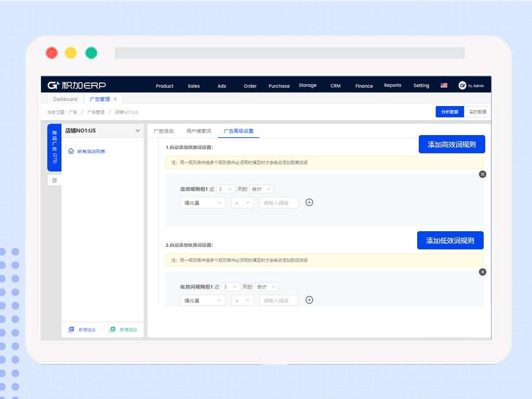Switch to the 用户搜索词 tab
Image resolution: width=532 pixels, height=399 pixels.
tap(198, 131)
